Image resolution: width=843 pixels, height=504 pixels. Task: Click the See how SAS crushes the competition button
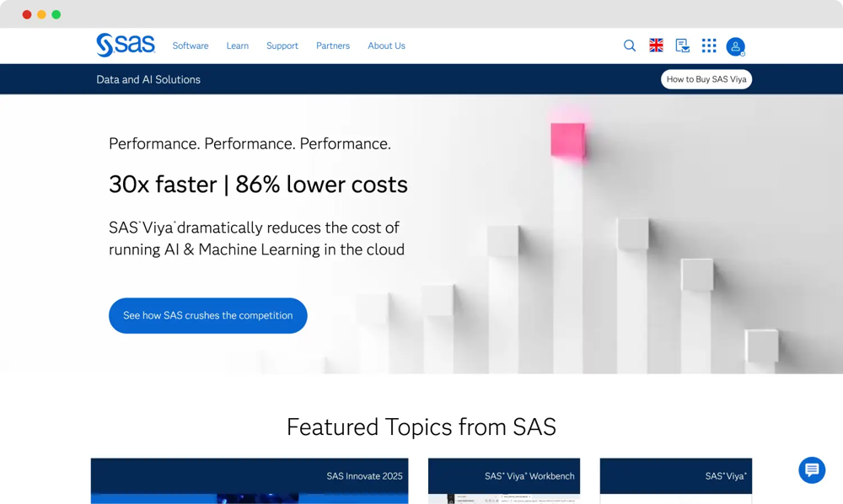click(207, 315)
